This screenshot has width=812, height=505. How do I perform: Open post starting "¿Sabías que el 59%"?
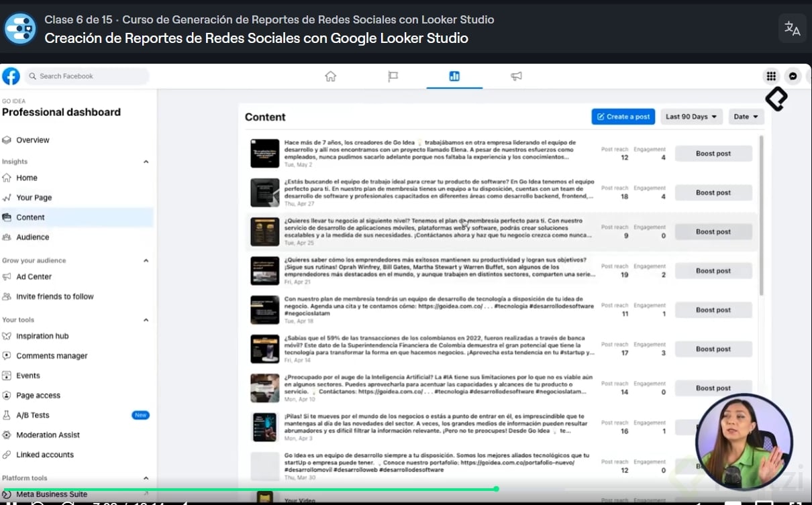click(x=440, y=345)
